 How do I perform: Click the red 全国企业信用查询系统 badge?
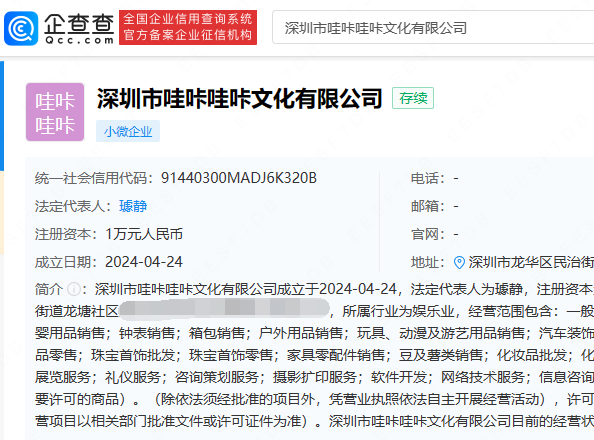[x=188, y=27]
